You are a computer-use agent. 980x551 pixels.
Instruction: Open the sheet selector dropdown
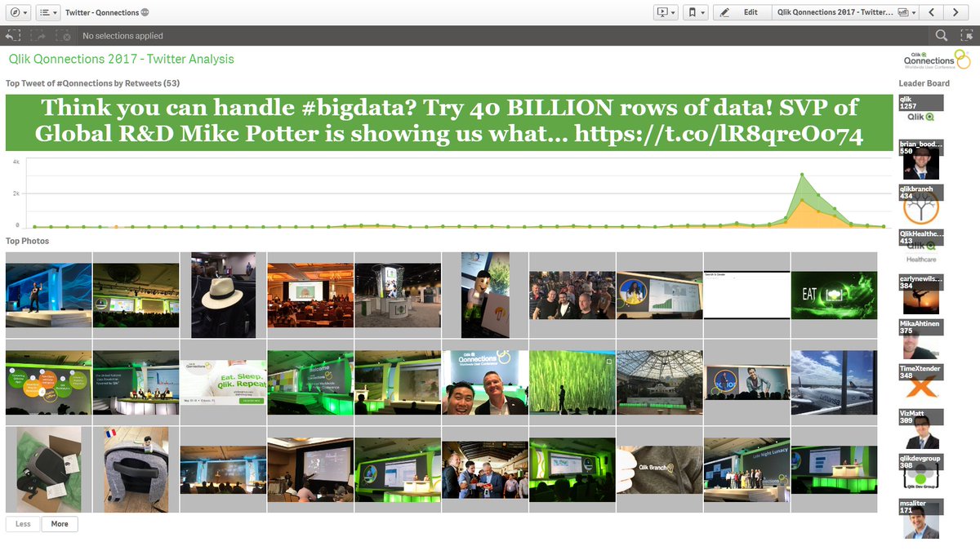pyautogui.click(x=846, y=12)
